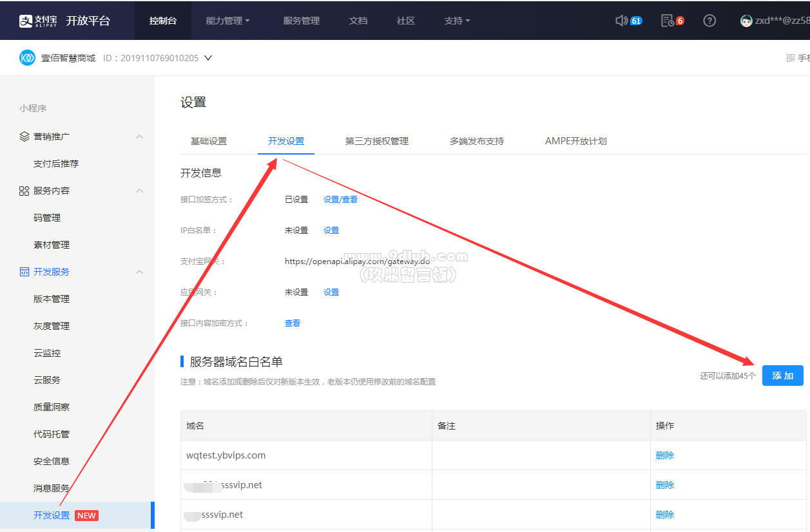Click the 营销推广 layers icon

(24, 137)
